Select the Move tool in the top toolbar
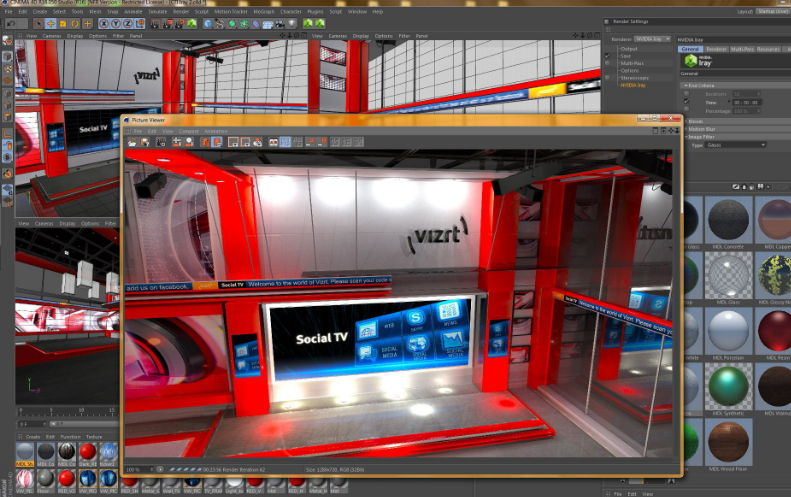791x497 pixels. (x=50, y=24)
